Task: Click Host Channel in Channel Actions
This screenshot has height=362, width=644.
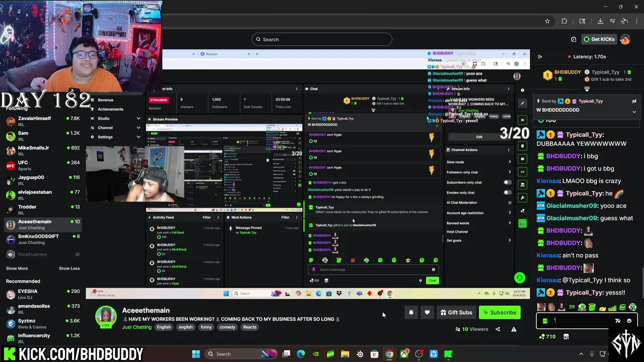Action: coord(457,232)
